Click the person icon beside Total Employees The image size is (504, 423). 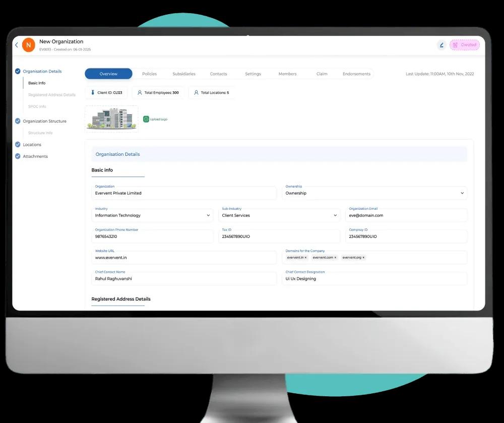point(140,93)
